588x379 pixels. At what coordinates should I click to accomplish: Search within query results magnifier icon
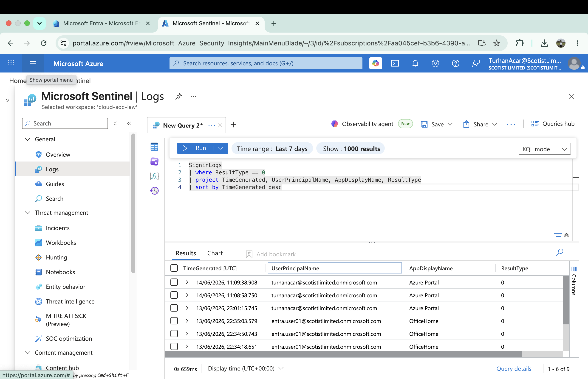(x=560, y=252)
